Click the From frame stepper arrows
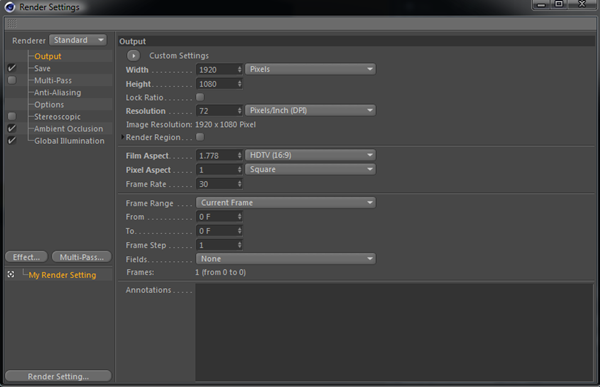This screenshot has width=600, height=387. pos(240,217)
